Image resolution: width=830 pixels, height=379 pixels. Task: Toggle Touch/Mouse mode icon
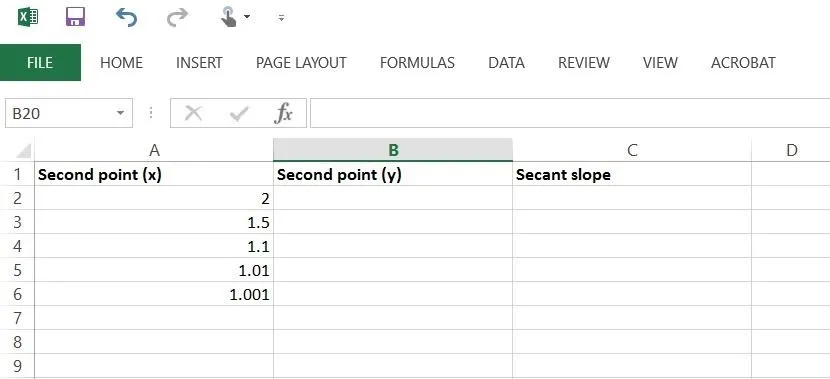coord(228,17)
